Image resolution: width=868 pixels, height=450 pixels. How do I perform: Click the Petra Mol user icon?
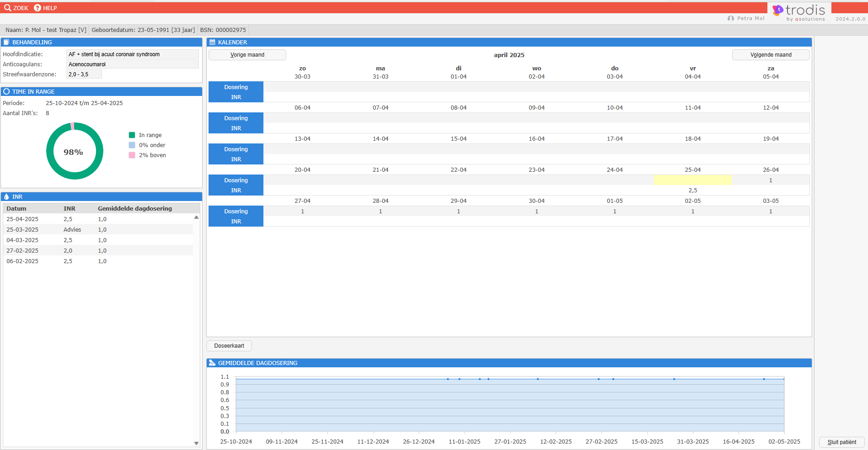(x=731, y=18)
